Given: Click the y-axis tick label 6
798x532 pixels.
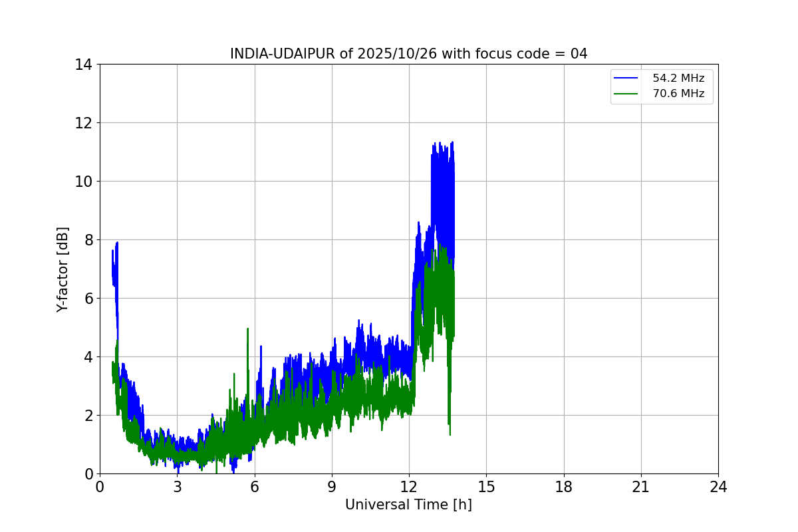Looking at the screenshot, I should 87,299.
